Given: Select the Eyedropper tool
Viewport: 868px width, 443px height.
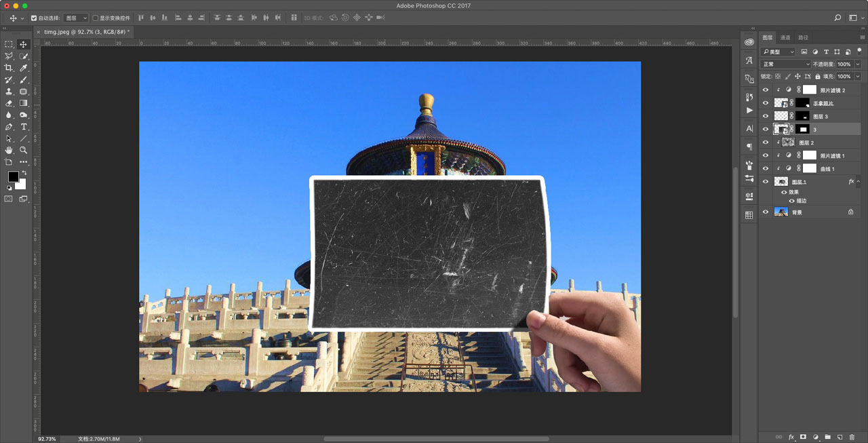Looking at the screenshot, I should pos(24,68).
